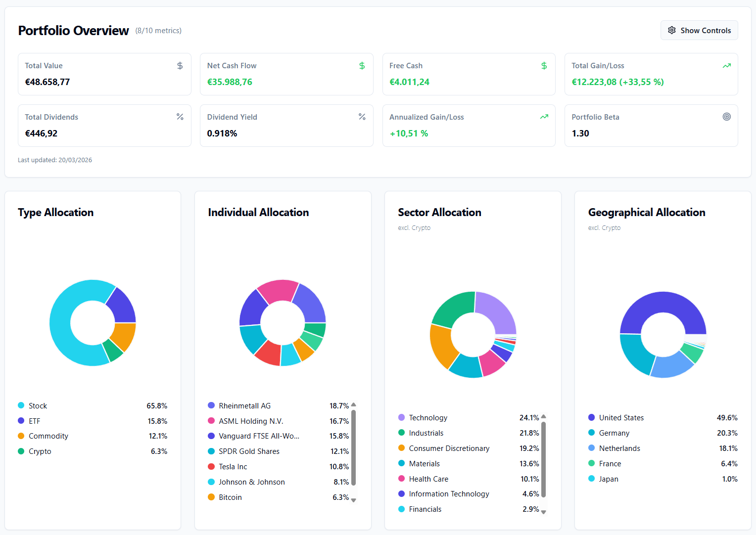Click the Crypto legend color dot
This screenshot has width=756, height=535.
click(21, 451)
